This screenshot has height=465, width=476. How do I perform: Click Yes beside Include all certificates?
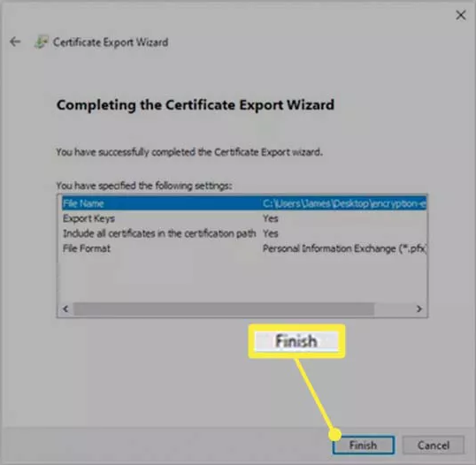(271, 233)
